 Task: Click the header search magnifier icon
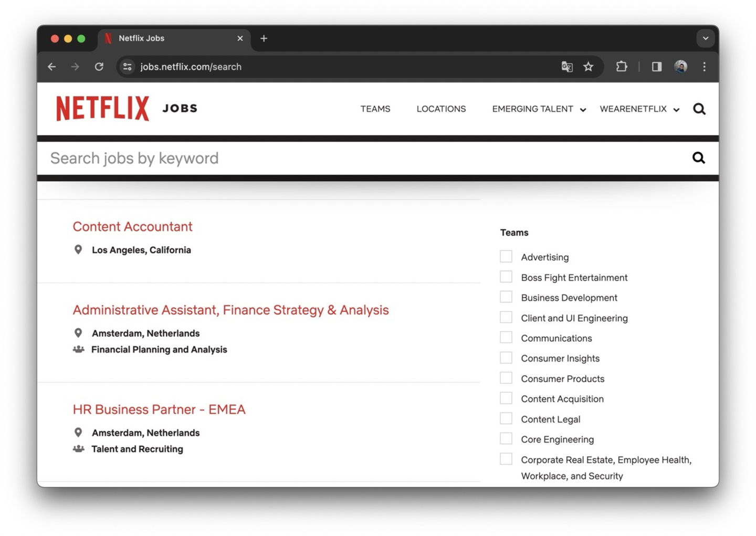(699, 109)
